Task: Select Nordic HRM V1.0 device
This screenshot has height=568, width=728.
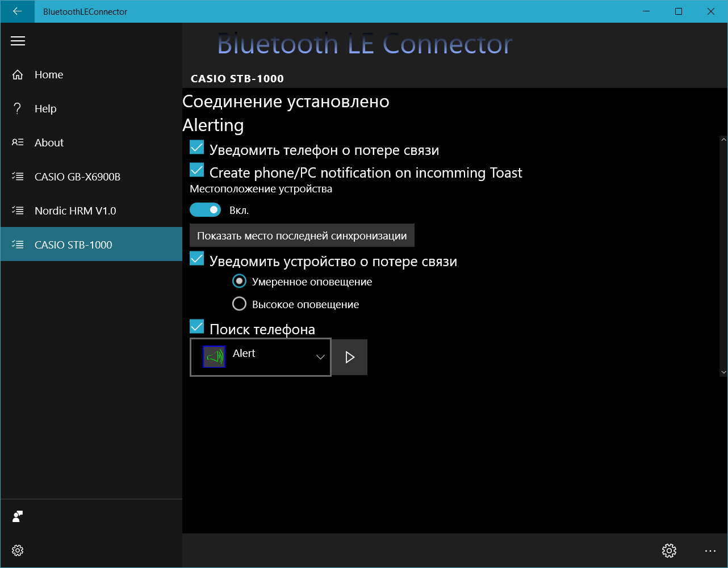Action: [x=91, y=211]
